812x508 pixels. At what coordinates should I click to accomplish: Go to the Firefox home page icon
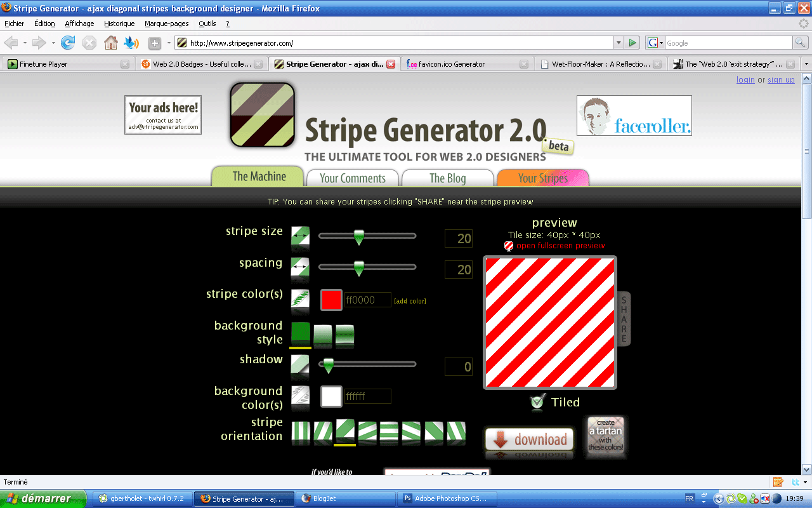pyautogui.click(x=111, y=43)
